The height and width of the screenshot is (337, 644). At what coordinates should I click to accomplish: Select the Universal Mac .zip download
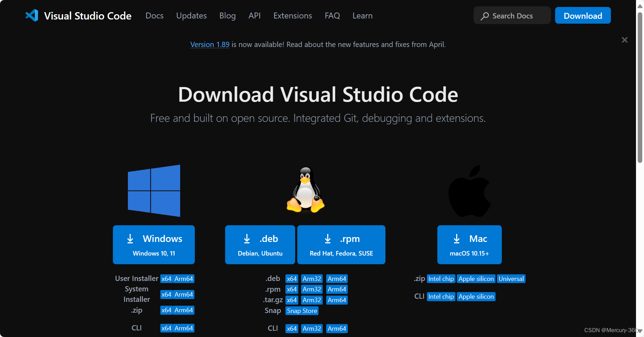click(511, 279)
